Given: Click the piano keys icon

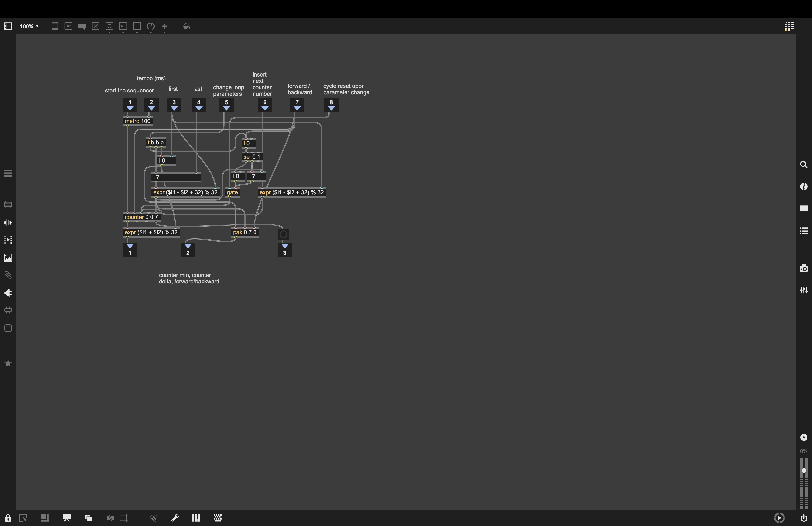Looking at the screenshot, I should click(196, 518).
